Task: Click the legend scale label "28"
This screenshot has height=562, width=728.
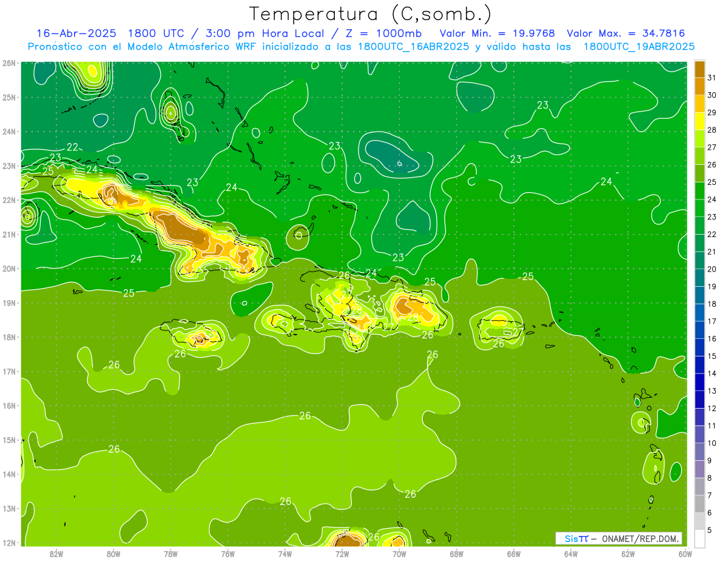Action: pyautogui.click(x=712, y=130)
